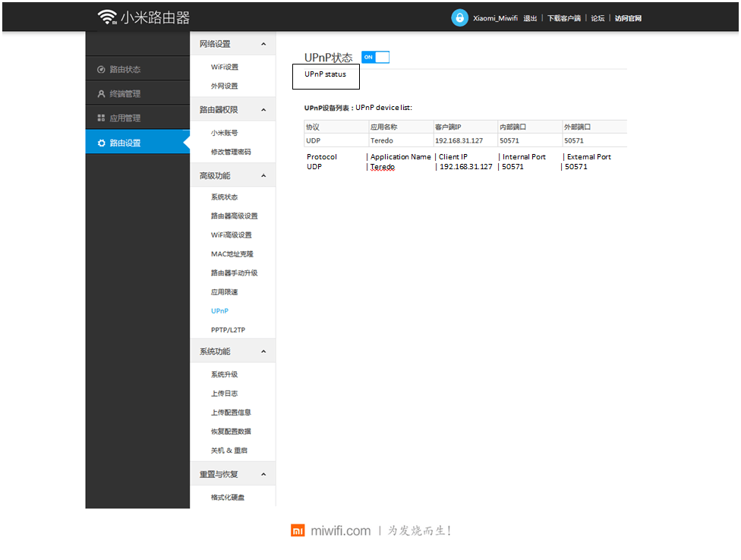Open 恢复配置数据 submenu item
Viewport: 741px width, 560px height.
231,431
